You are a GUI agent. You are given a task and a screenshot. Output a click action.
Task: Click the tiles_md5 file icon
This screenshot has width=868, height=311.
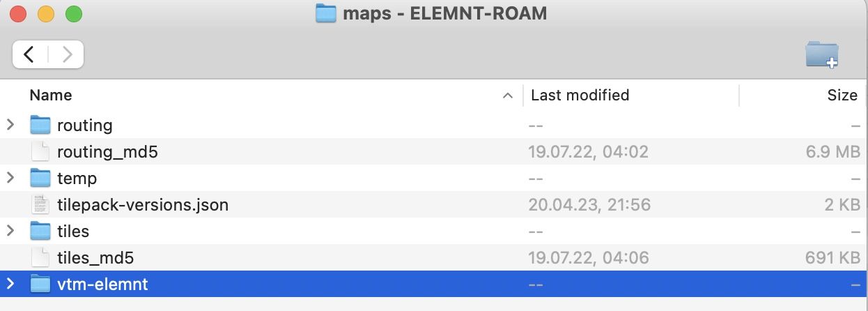(41, 258)
